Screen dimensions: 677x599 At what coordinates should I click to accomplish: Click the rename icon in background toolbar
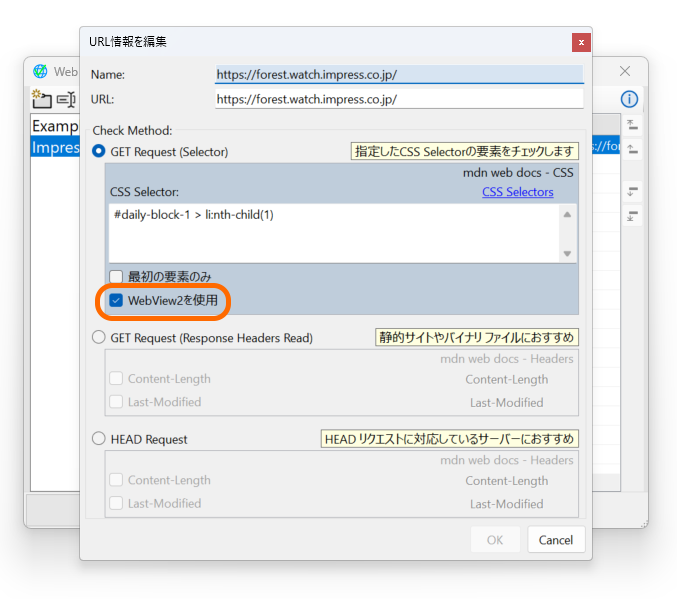pos(66,99)
